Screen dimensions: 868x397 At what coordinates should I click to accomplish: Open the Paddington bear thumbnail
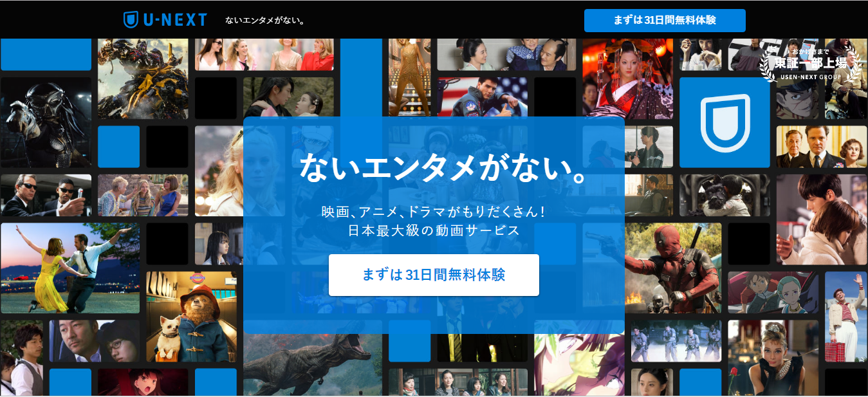click(x=191, y=317)
